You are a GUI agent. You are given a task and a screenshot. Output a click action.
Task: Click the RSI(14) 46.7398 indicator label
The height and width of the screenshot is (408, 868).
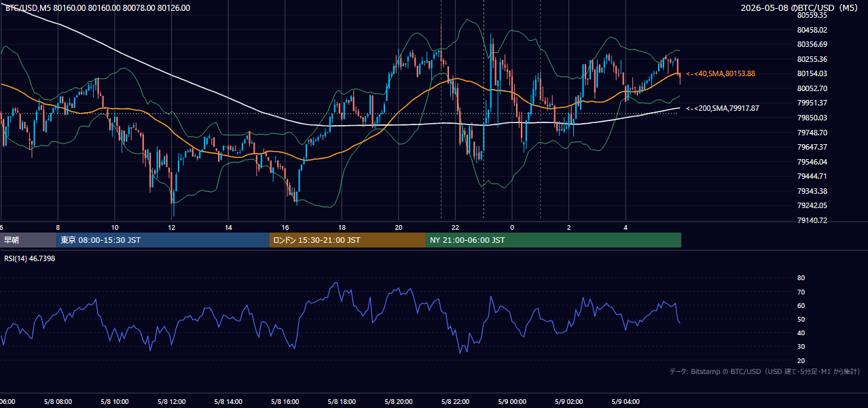click(30, 258)
